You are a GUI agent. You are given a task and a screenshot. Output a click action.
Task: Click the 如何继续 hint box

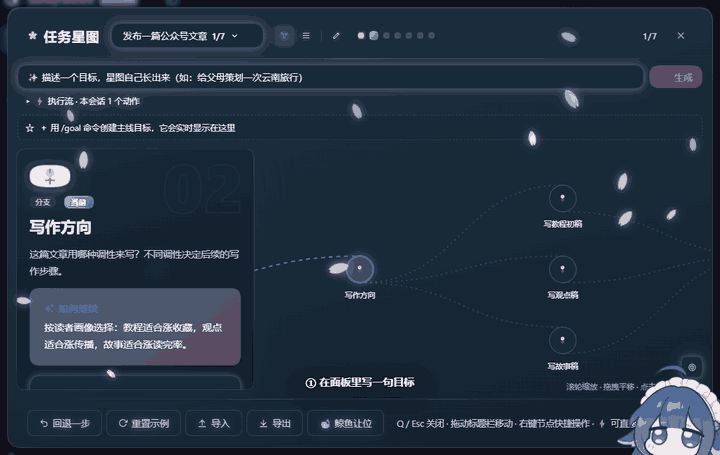(x=135, y=327)
